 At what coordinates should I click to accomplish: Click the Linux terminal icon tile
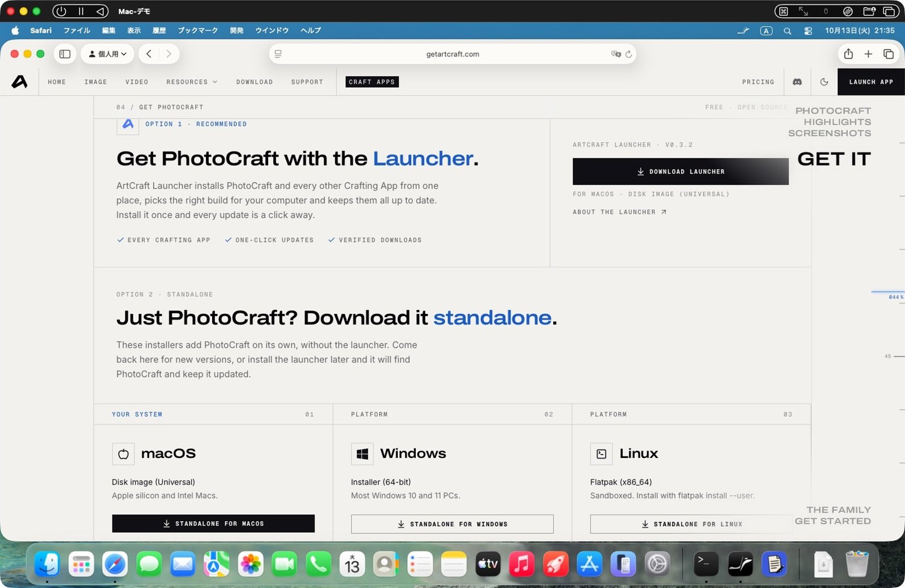pyautogui.click(x=601, y=453)
